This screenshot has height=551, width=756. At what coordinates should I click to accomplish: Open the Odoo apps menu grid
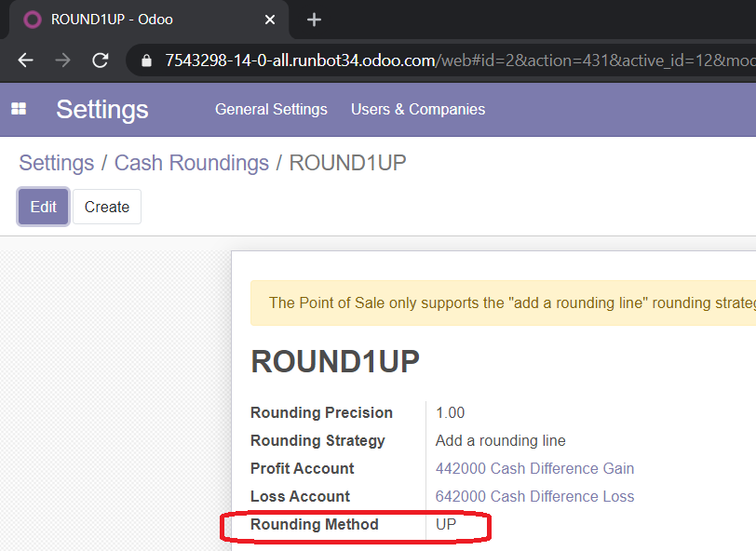(19, 109)
